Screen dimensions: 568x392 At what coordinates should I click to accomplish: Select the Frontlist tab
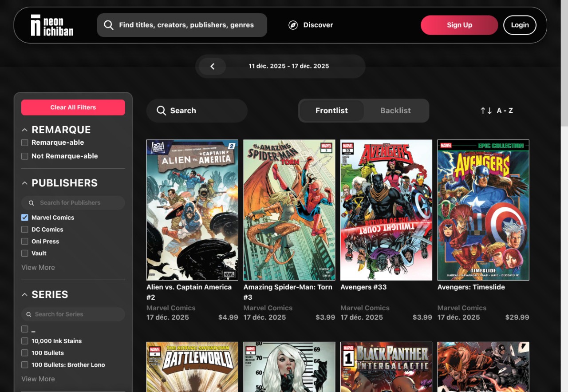point(331,111)
